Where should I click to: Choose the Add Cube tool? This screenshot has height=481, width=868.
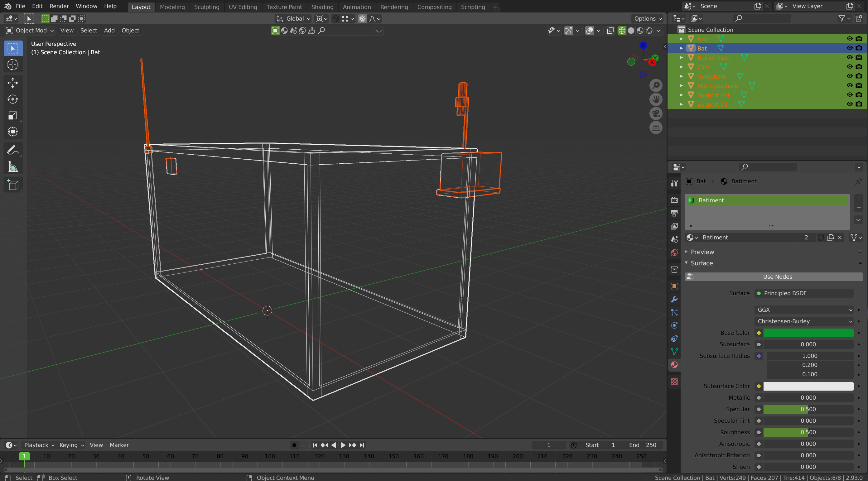pos(13,185)
